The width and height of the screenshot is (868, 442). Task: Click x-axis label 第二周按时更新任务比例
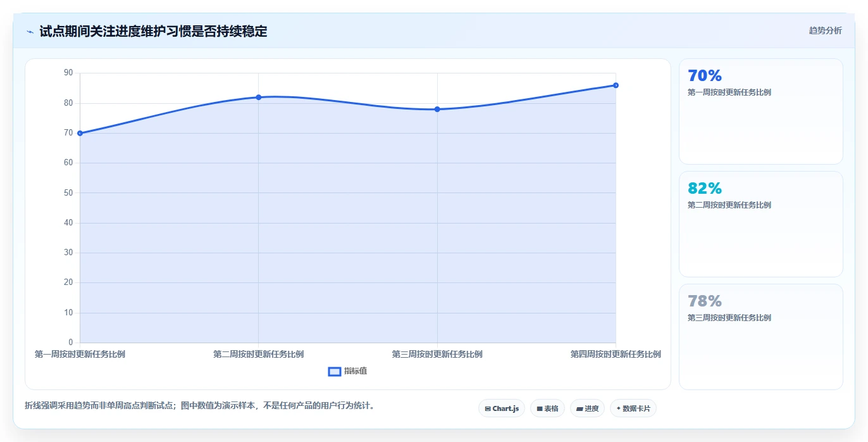click(x=259, y=355)
